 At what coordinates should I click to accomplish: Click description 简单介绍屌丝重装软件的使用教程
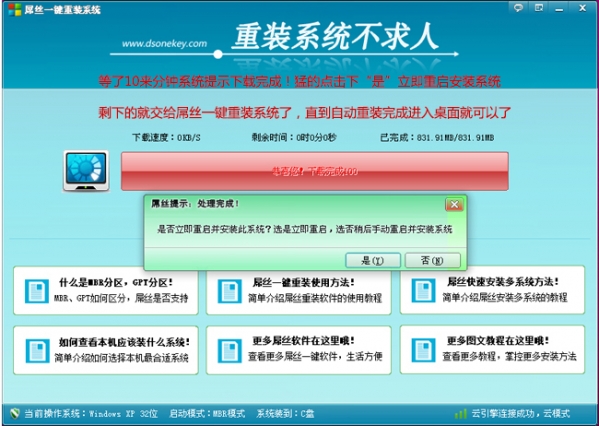[x=315, y=298]
